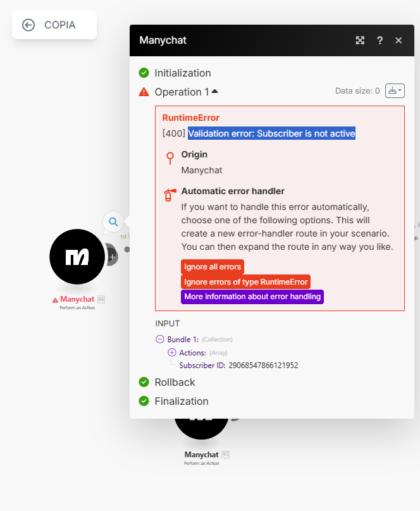Click the Data size: 0 label

pyautogui.click(x=357, y=91)
